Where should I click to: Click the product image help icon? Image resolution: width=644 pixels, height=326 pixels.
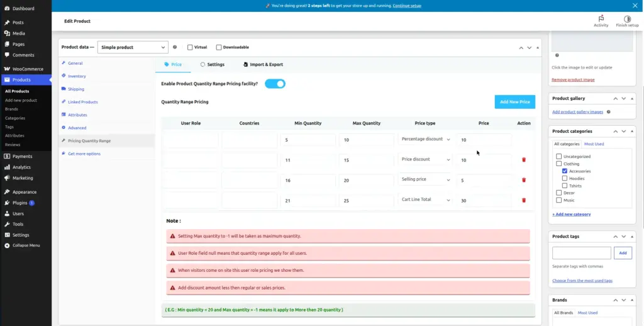pos(557,55)
